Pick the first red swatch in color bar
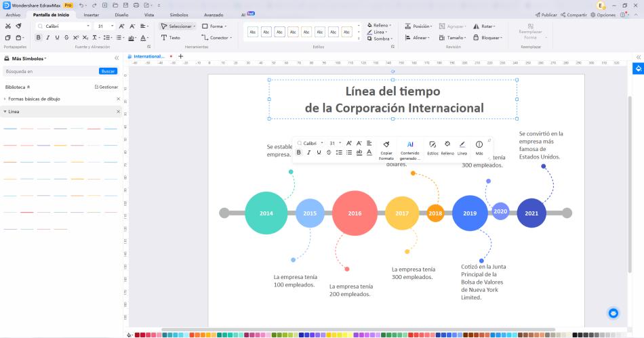 click(x=138, y=335)
